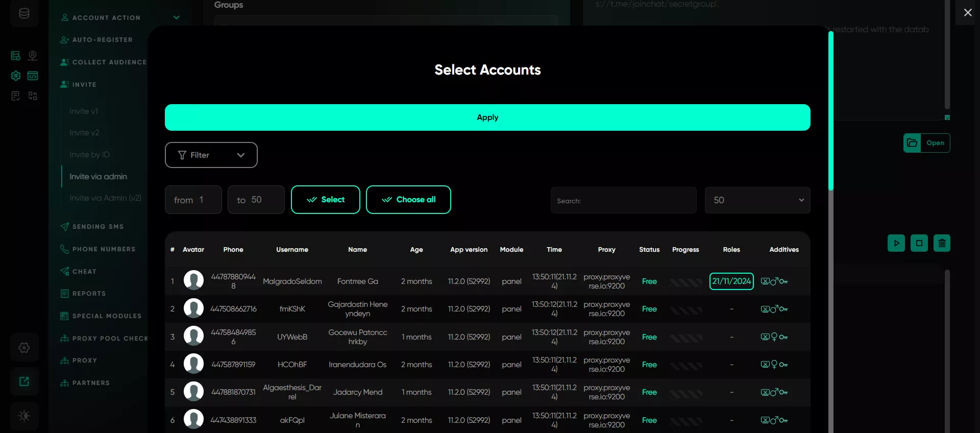Click avatar of HCOhBF account
This screenshot has height=433, width=980.
pos(193,364)
